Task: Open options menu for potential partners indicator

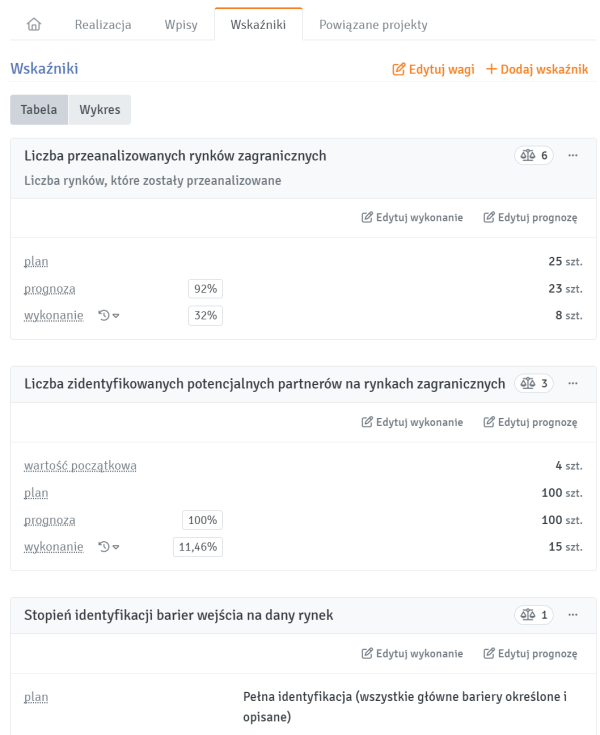Action: (573, 384)
